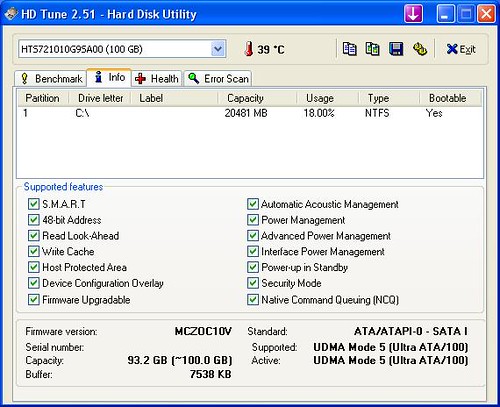Open the options gear icon
The image size is (500, 407).
[x=420, y=49]
